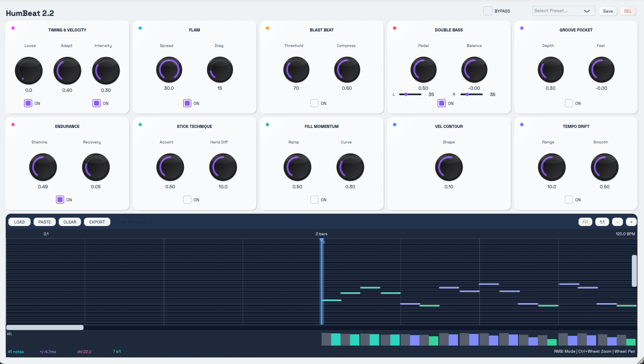The height and width of the screenshot is (364, 644).
Task: Click the 'dV:22.0' status text
Action: point(84,351)
